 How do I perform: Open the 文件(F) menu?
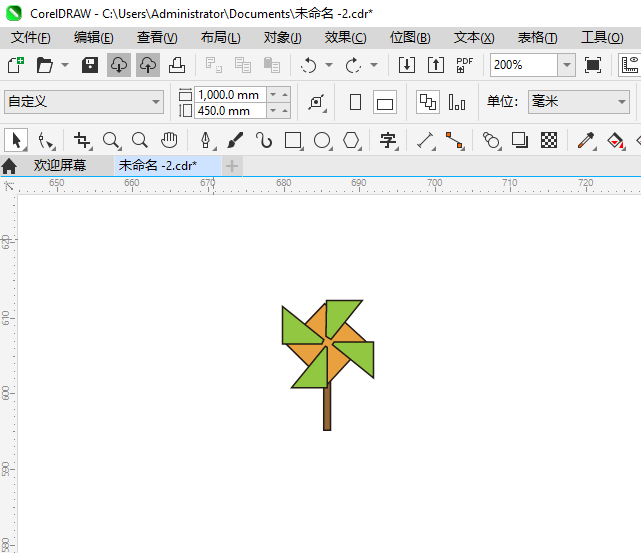(31, 38)
